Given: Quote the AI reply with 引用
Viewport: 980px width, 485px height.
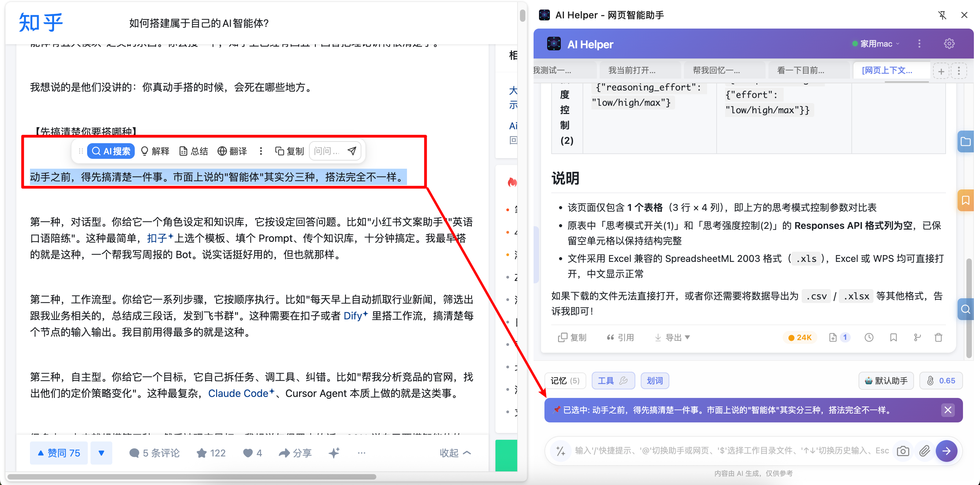Looking at the screenshot, I should 620,337.
